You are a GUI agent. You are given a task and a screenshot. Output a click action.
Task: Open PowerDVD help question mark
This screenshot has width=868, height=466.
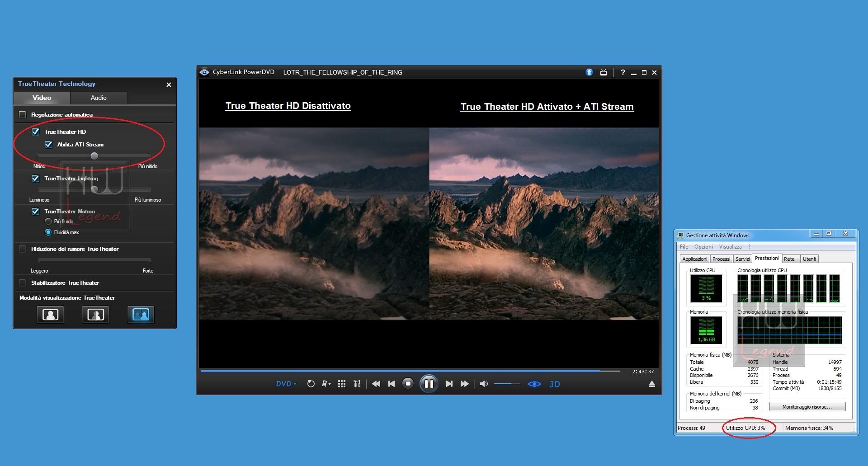point(623,72)
